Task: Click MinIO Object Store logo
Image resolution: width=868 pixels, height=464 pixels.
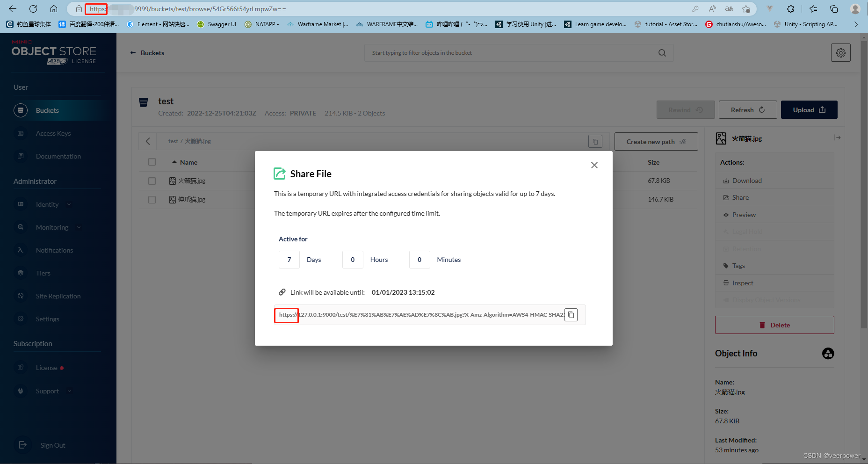Action: point(54,52)
